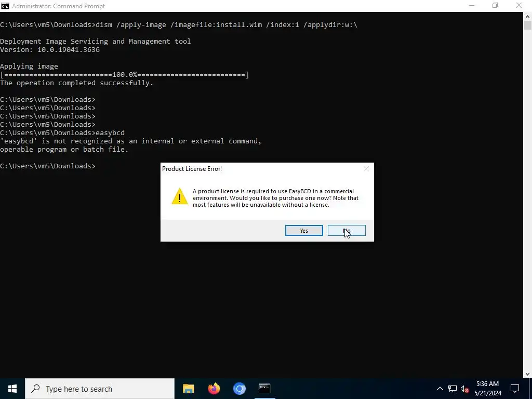Click 'The operation completed successfully.' text

coord(77,83)
